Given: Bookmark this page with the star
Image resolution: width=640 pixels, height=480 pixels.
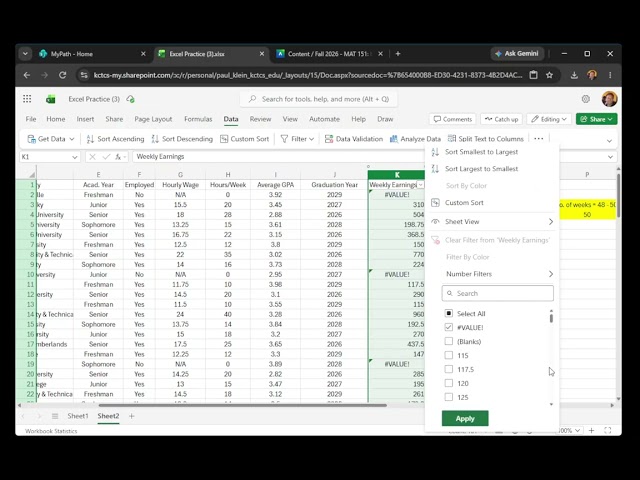Looking at the screenshot, I should click(549, 75).
